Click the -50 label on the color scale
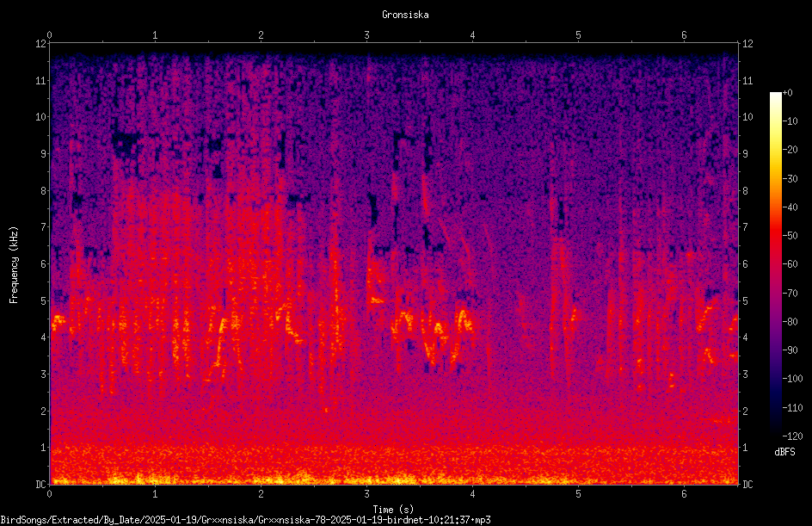812x526 pixels. (790, 235)
